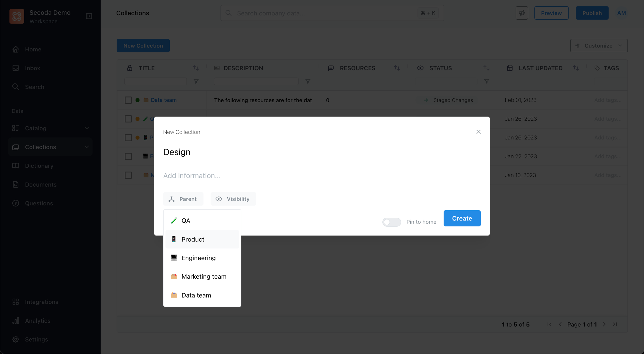Screen dimensions: 644x354
Task: Click the announcements megaphone icon
Action: (x=522, y=13)
